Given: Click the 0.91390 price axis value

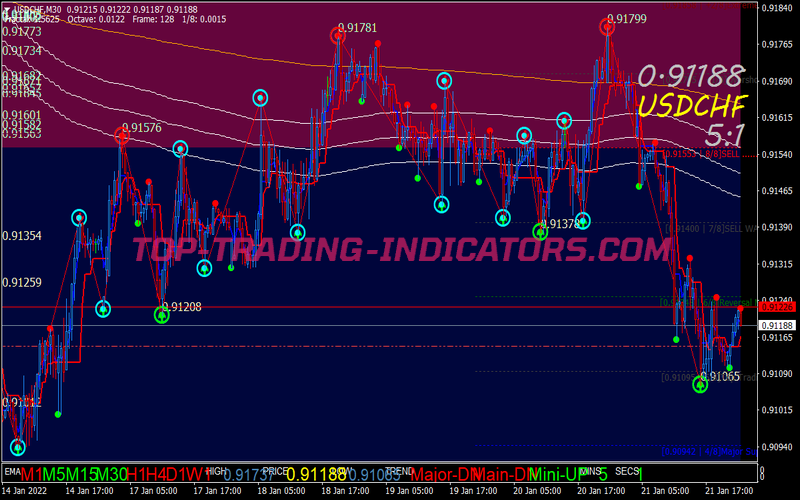Looking at the screenshot, I should pos(777,227).
